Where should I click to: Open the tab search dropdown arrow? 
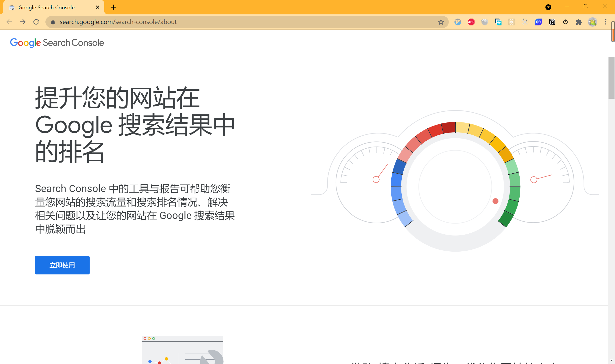click(x=548, y=7)
